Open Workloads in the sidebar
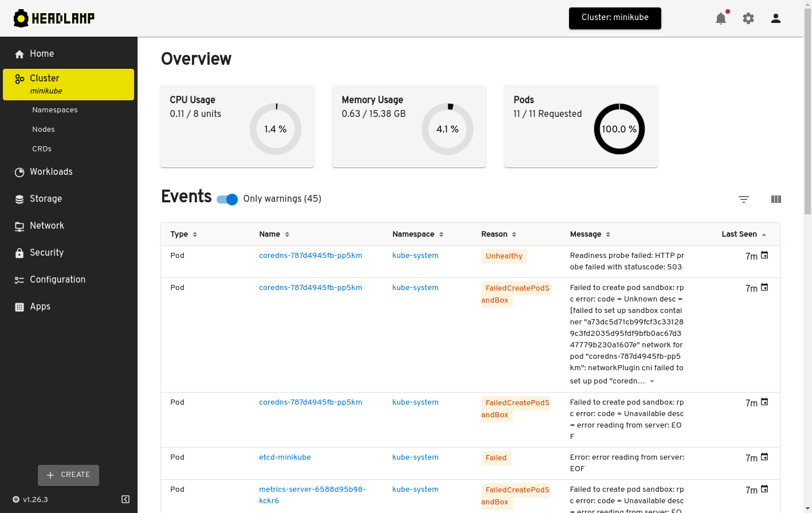This screenshot has height=513, width=812. click(51, 172)
